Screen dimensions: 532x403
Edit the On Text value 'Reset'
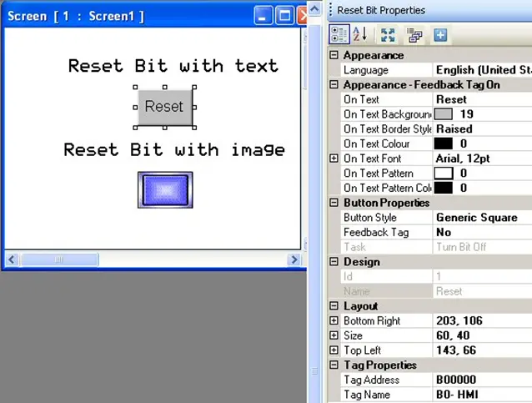pos(483,99)
